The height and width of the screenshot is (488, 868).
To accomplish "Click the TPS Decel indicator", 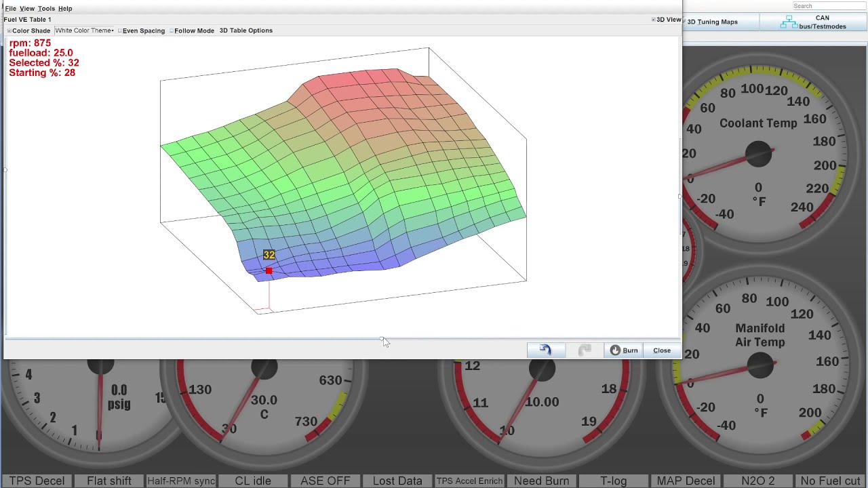I will click(37, 481).
